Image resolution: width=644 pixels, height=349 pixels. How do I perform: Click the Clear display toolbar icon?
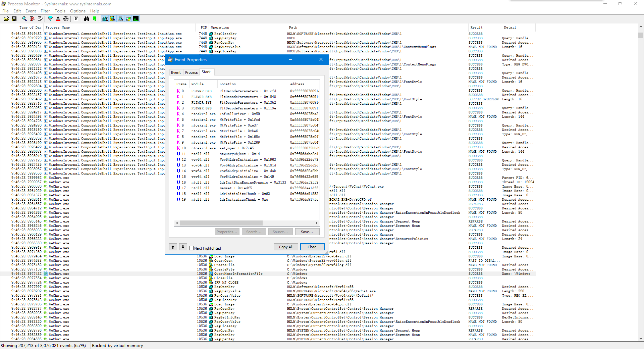40,19
